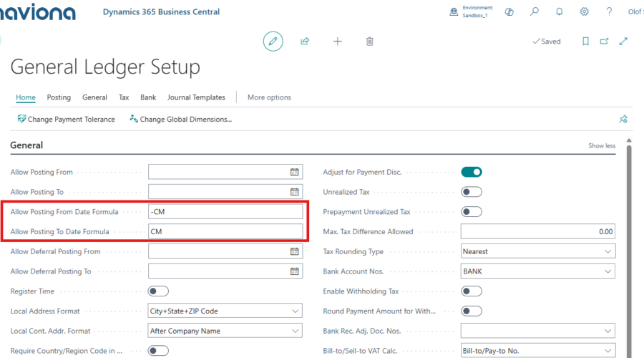Toggle Prepayment Unrealized Tax switch
Viewport: 644px width, 358px height.
point(472,212)
